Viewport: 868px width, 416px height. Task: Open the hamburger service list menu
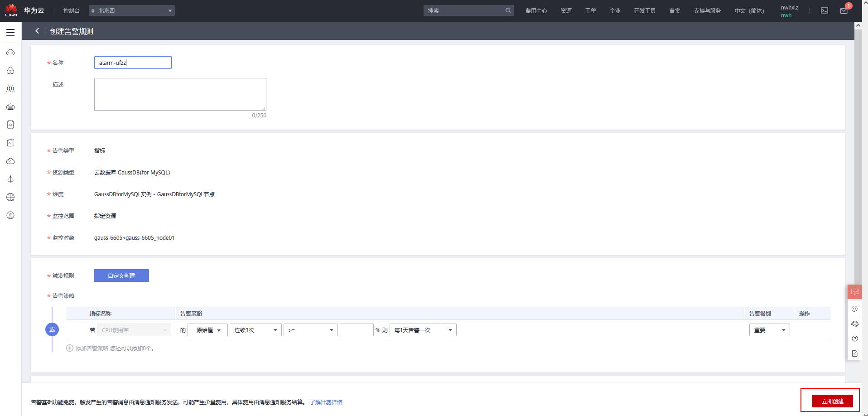click(10, 33)
